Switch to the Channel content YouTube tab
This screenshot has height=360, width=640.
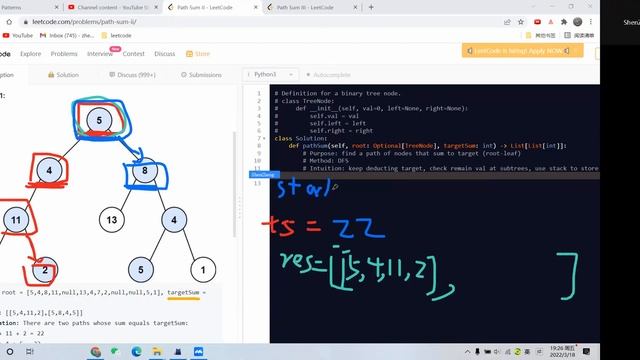point(113,7)
